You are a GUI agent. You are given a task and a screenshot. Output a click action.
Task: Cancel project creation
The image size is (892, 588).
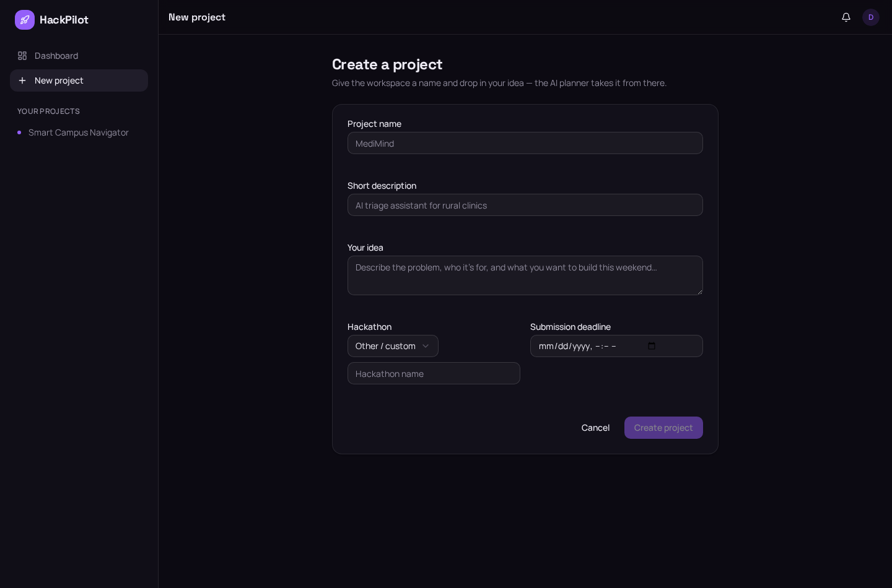pos(595,428)
